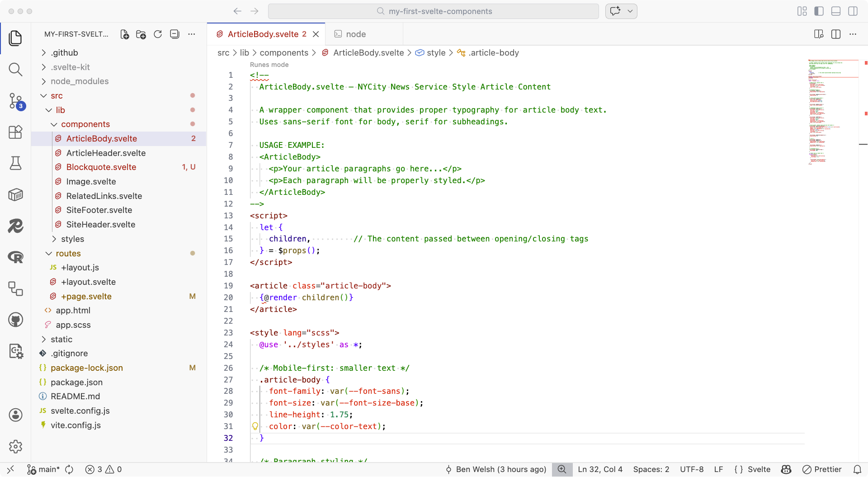Open vite.config.js file

[x=118, y=425]
